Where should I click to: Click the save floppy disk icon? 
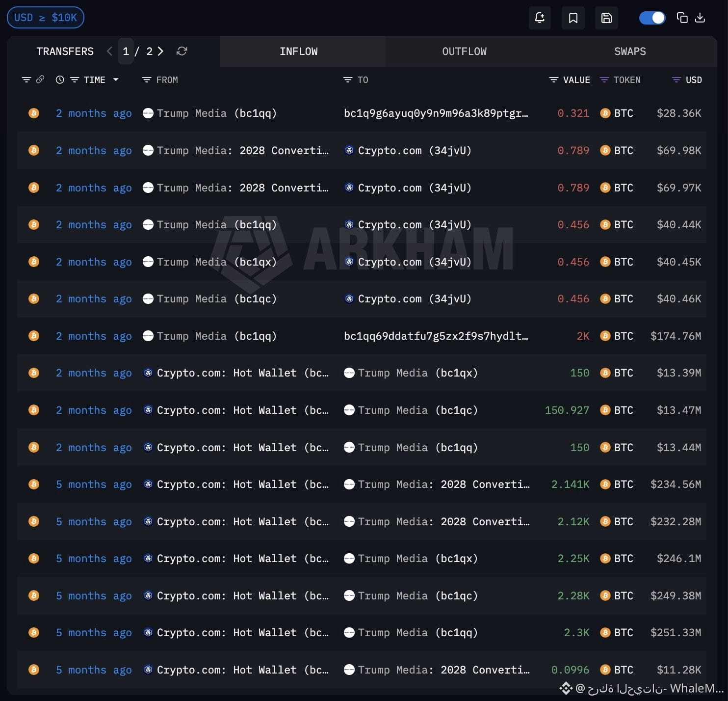pos(606,18)
